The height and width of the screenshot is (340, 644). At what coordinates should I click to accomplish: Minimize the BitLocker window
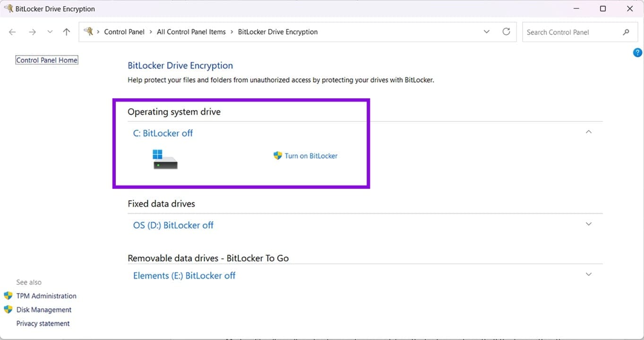(x=576, y=8)
